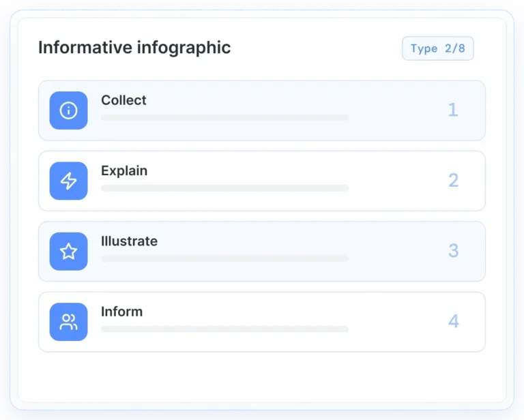Screen dimensions: 524x420
Task: Click the Informative infographic heading
Action: tap(134, 48)
